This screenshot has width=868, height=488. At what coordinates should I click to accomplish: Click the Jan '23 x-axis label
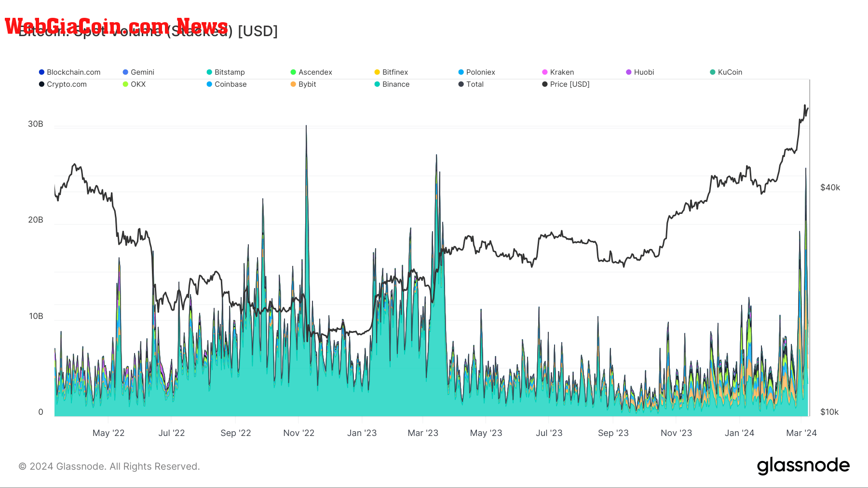[362, 433]
